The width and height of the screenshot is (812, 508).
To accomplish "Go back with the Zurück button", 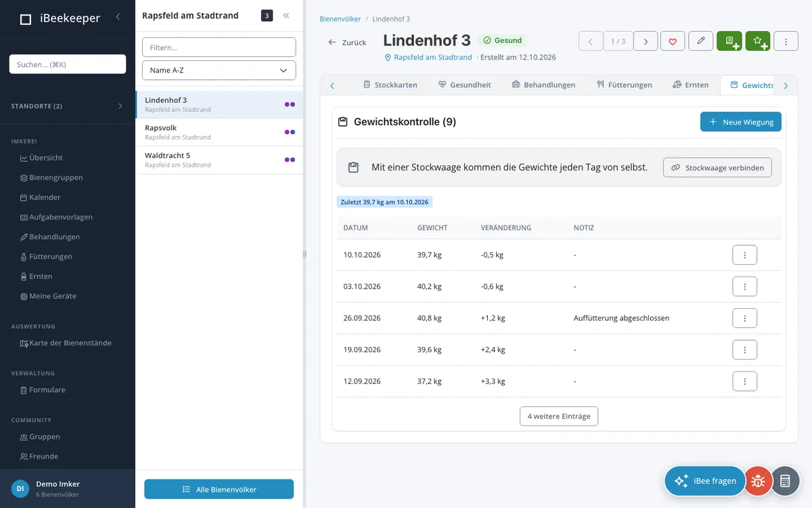I will (x=347, y=42).
